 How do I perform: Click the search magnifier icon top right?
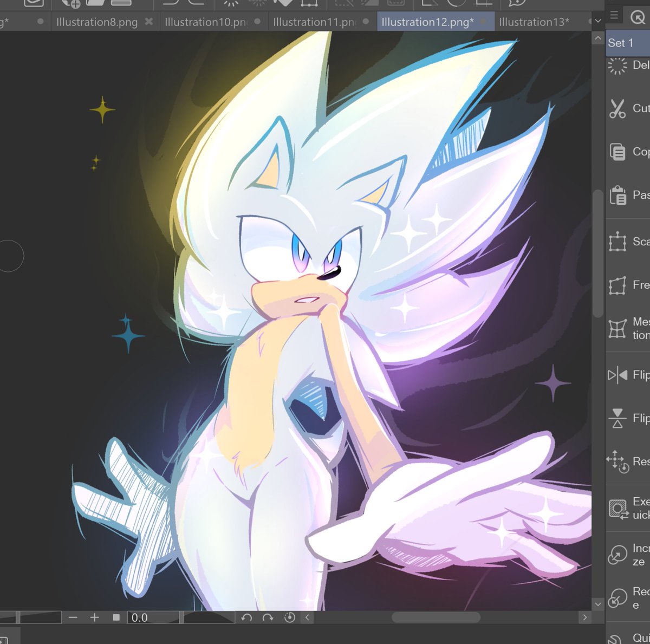pyautogui.click(x=638, y=17)
